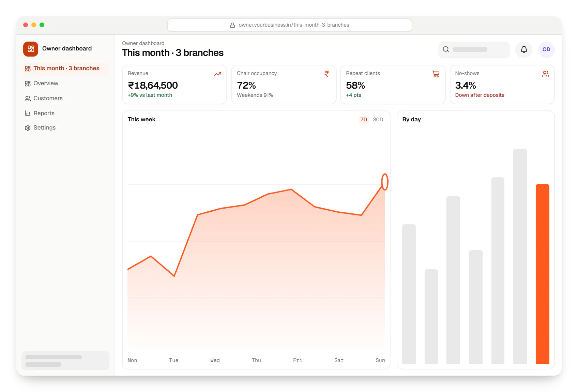This screenshot has height=392, width=578.
Task: Click the cart icon on Repeat clients
Action: click(436, 74)
